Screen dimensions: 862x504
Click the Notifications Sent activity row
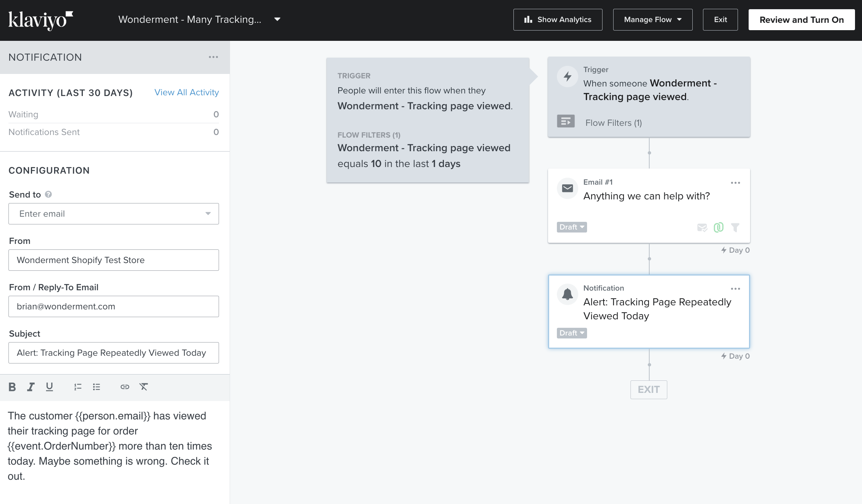pyautogui.click(x=114, y=132)
